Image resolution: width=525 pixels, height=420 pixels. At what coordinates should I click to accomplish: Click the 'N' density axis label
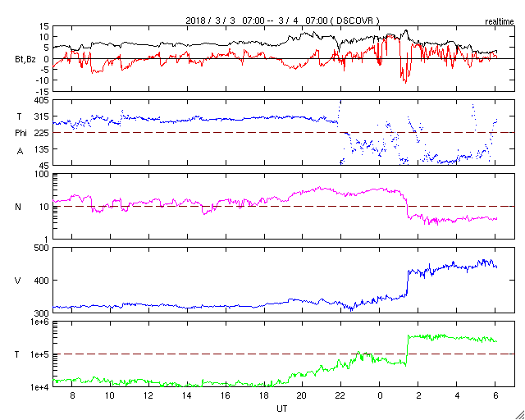(18, 207)
